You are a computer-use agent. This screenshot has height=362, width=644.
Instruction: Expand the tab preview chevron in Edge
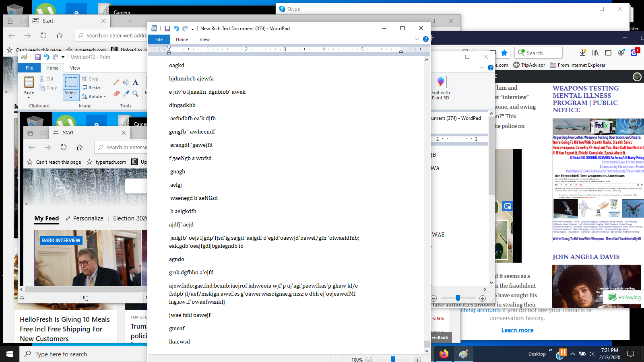[130, 21]
